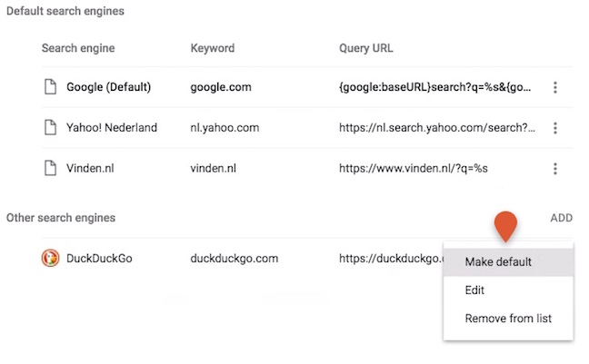Click the Google page favicon icon
The height and width of the screenshot is (364, 589).
click(x=50, y=86)
